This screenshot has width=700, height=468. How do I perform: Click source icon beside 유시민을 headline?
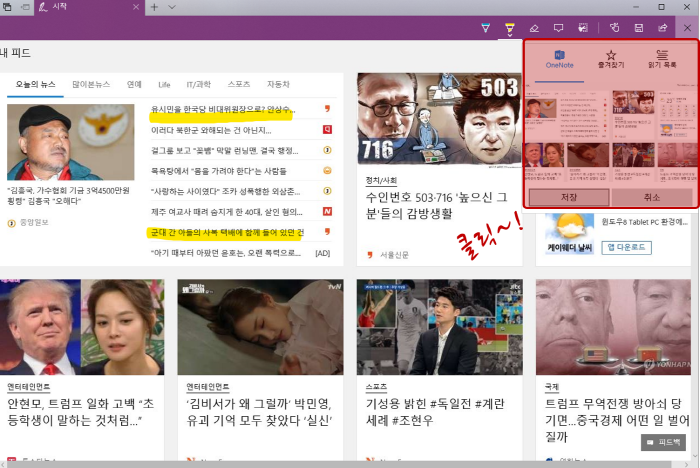(327, 109)
